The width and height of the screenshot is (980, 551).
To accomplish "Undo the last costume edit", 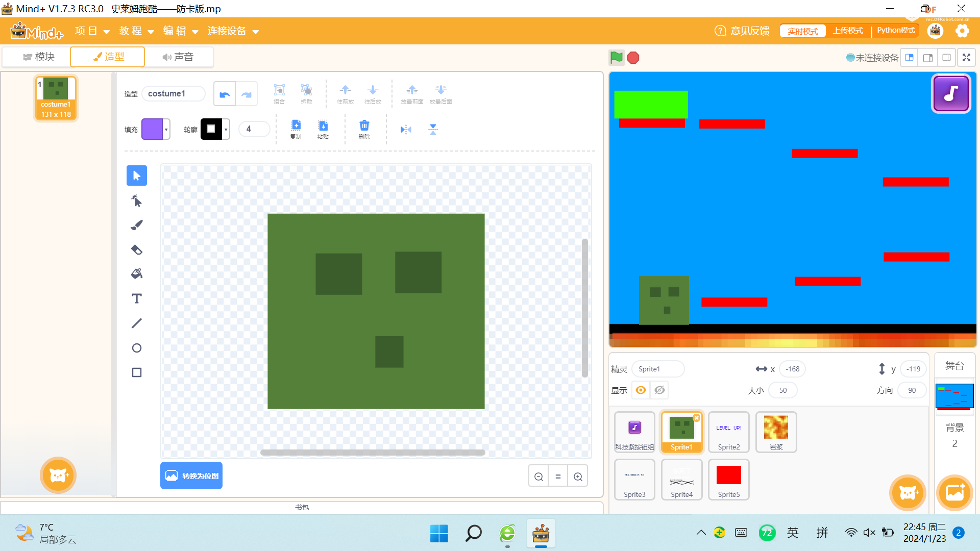I will click(225, 94).
